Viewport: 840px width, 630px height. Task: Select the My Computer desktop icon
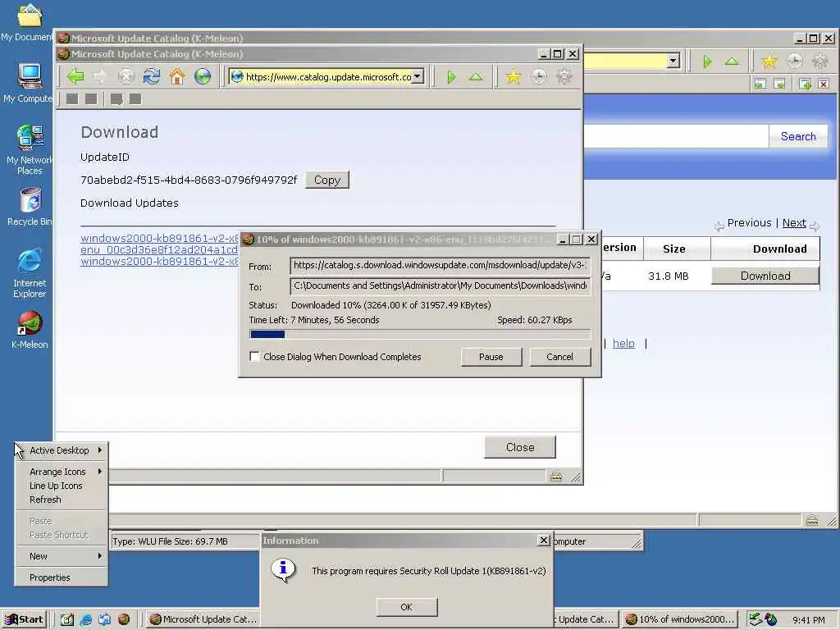[x=29, y=83]
